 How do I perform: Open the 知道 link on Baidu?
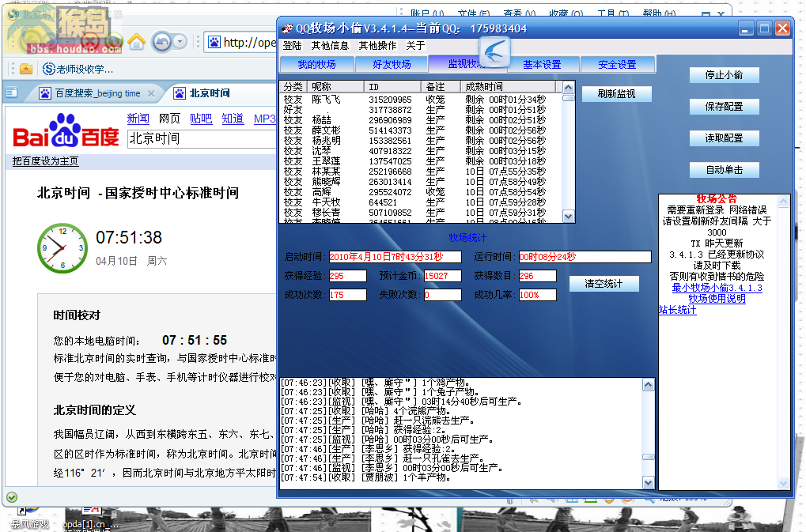(x=233, y=119)
